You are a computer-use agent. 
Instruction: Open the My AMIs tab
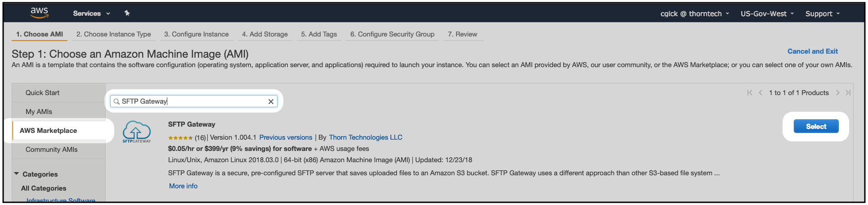39,112
